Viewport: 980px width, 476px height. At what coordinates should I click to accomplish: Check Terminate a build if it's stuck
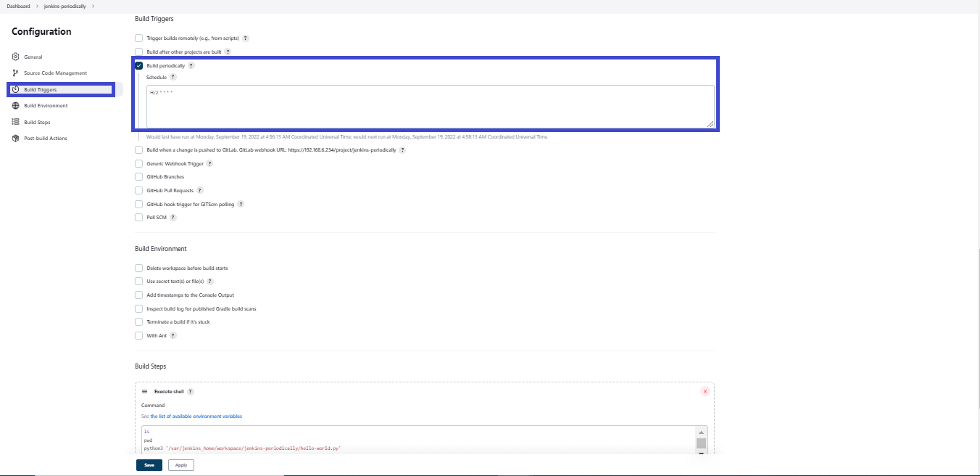[x=139, y=321]
